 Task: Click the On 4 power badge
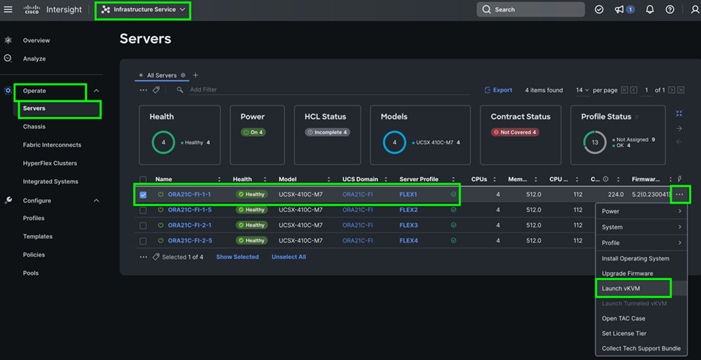[x=253, y=132]
